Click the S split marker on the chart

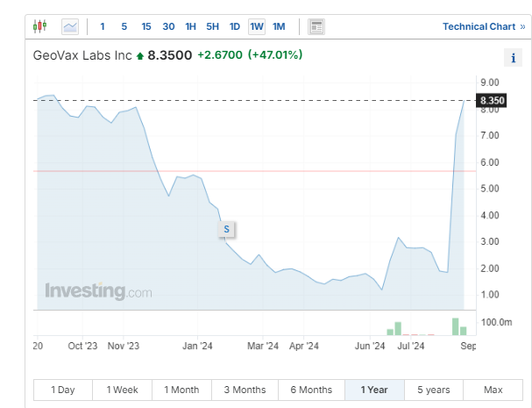tap(226, 229)
